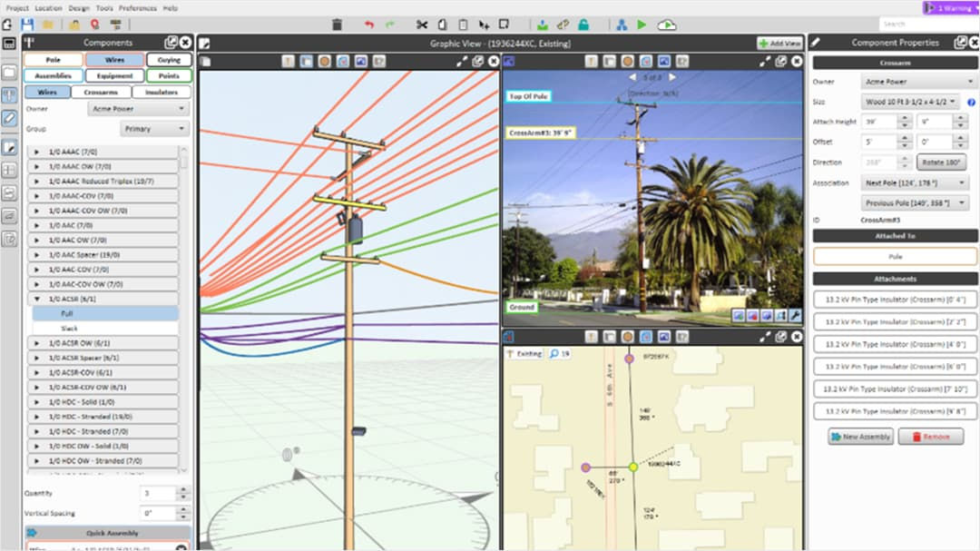Increase the Attach Height value with the stepper
This screenshot has height=551, width=980.
click(903, 117)
